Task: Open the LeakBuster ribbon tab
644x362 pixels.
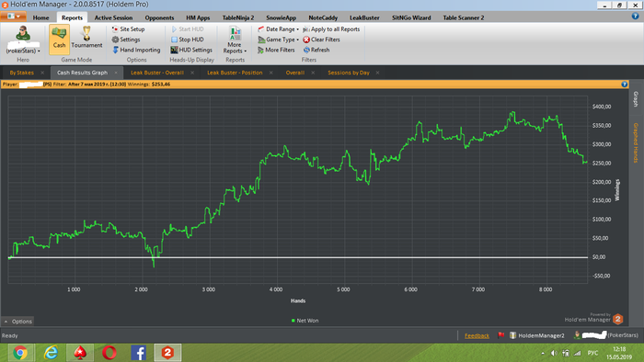Action: point(364,17)
